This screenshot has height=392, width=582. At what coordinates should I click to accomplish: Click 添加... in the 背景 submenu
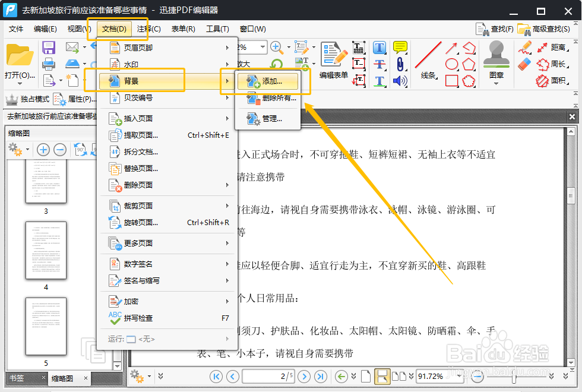coord(268,82)
